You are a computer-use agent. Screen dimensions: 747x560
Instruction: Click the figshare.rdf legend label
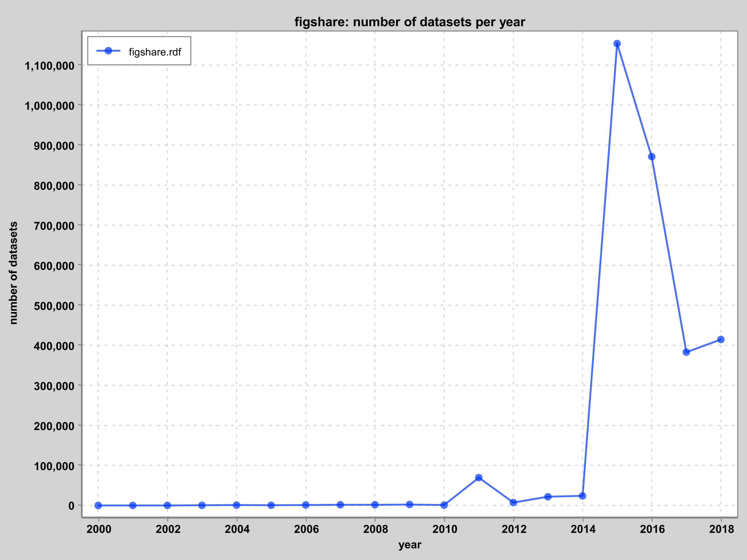(x=155, y=52)
